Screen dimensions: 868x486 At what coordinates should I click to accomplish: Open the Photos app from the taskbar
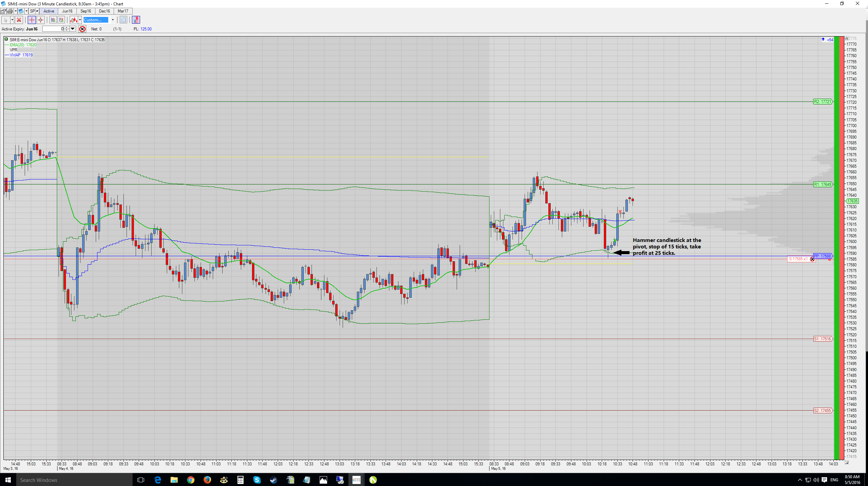[323, 480]
